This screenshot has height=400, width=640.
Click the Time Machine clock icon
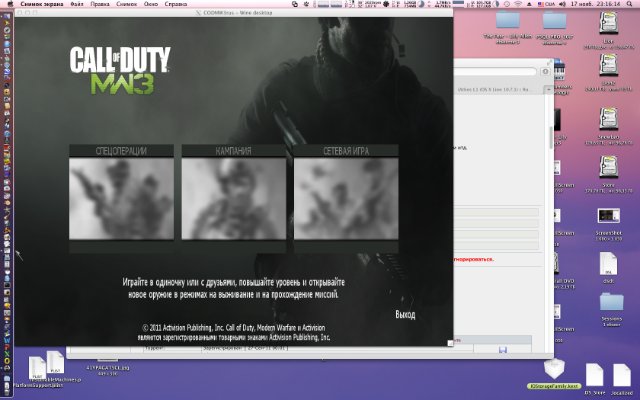click(507, 4)
